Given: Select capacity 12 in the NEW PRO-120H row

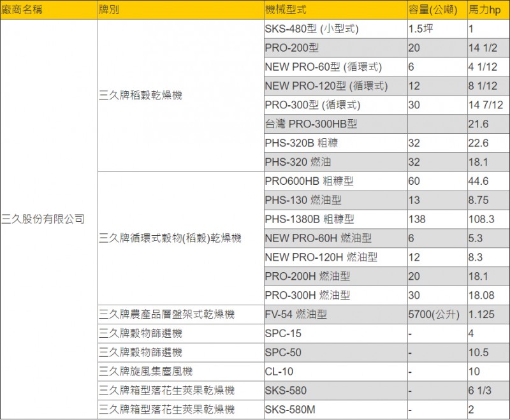Looking at the screenshot, I should [x=437, y=257].
